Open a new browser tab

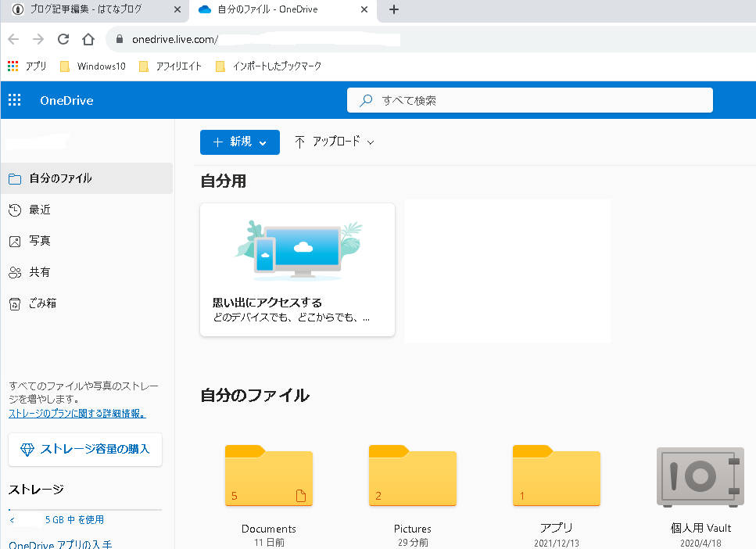tap(394, 9)
